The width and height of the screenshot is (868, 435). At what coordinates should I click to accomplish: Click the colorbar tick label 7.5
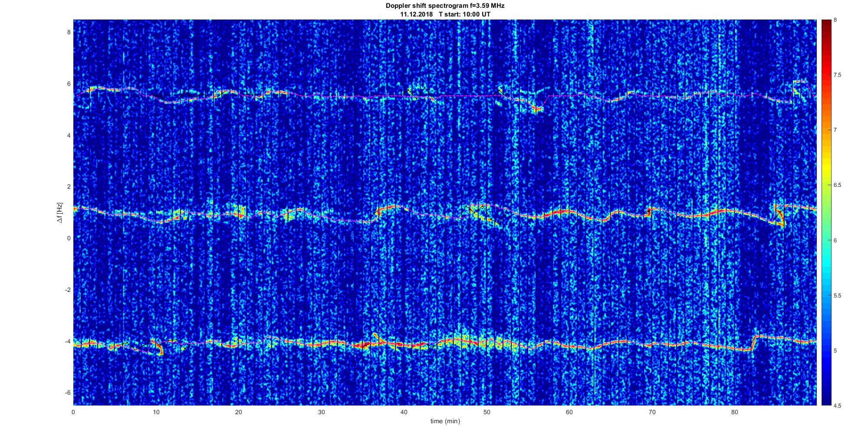[x=838, y=75]
